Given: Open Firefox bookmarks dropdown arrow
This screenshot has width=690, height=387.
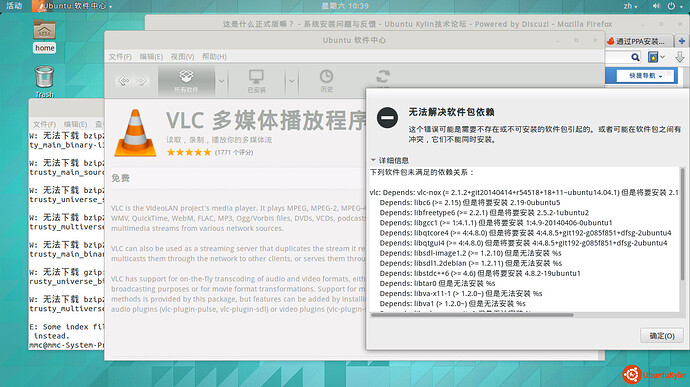Looking at the screenshot, I should coord(662,57).
